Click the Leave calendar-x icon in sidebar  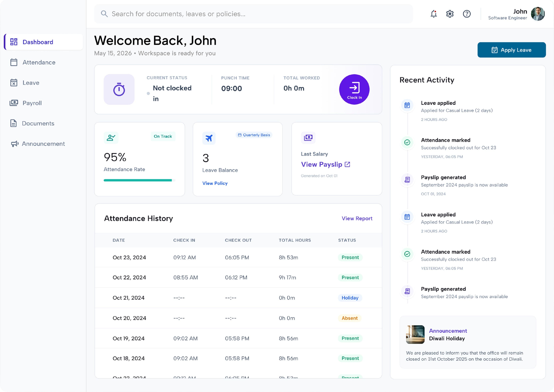coord(14,82)
